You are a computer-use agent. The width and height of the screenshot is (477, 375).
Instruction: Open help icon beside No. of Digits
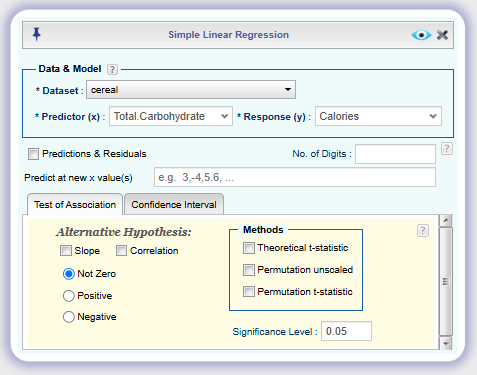(x=447, y=148)
